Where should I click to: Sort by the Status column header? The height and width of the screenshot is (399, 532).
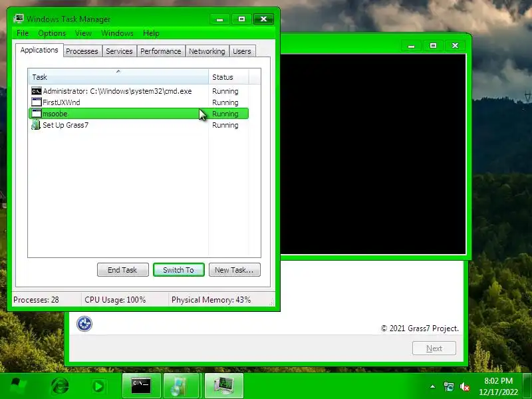point(228,77)
